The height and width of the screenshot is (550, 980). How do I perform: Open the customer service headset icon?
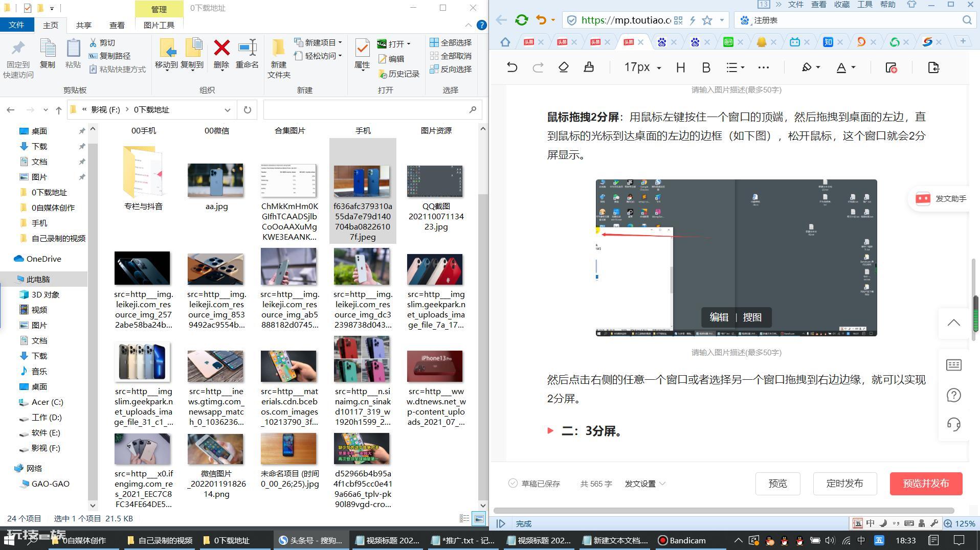[x=953, y=424]
